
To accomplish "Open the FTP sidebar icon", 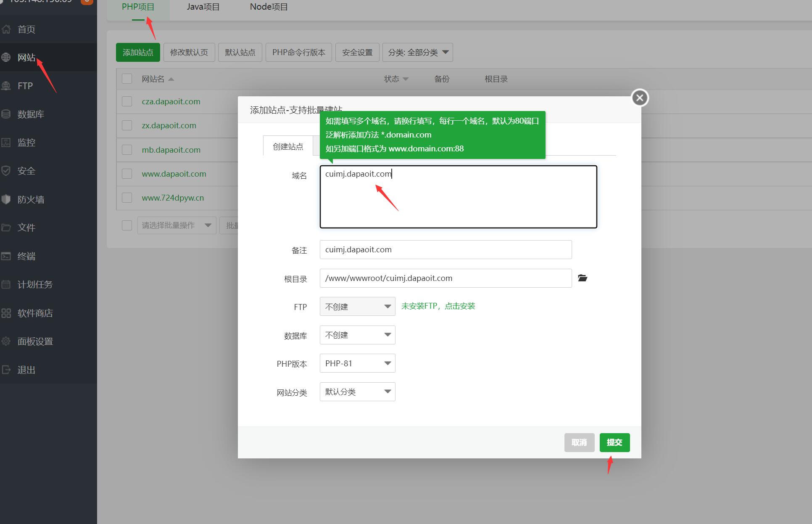I will tap(6, 86).
